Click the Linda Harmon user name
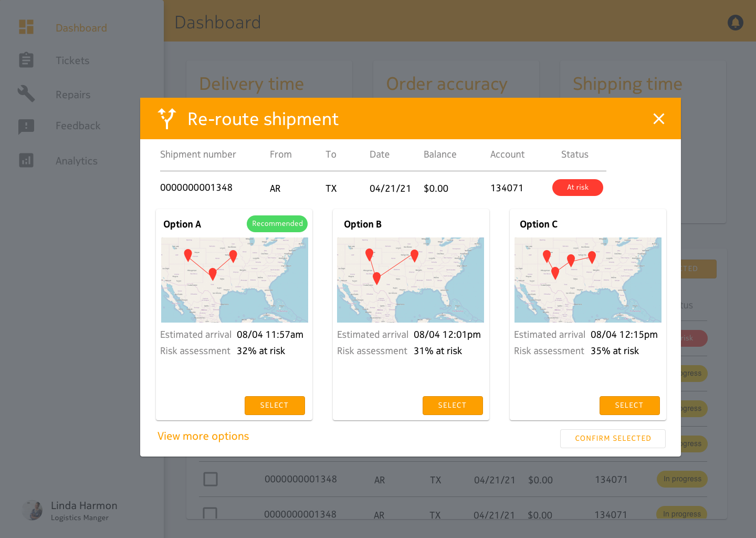Screen dimensions: 756x538 click(84, 505)
